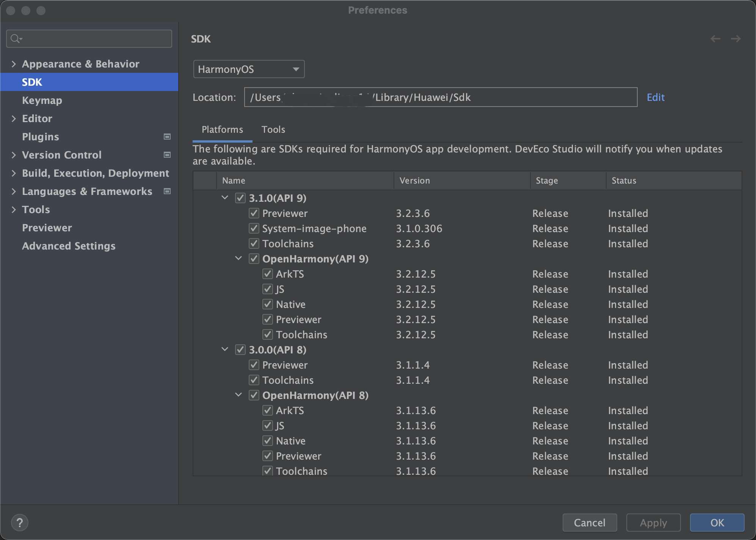
Task: Toggle the JS 3.2.12.5 checkbox
Action: click(x=268, y=289)
